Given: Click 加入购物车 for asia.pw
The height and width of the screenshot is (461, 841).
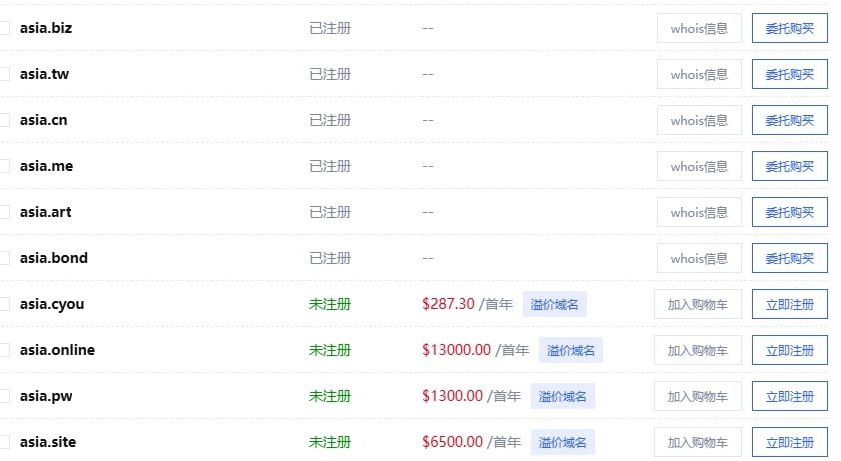Looking at the screenshot, I should [x=697, y=396].
